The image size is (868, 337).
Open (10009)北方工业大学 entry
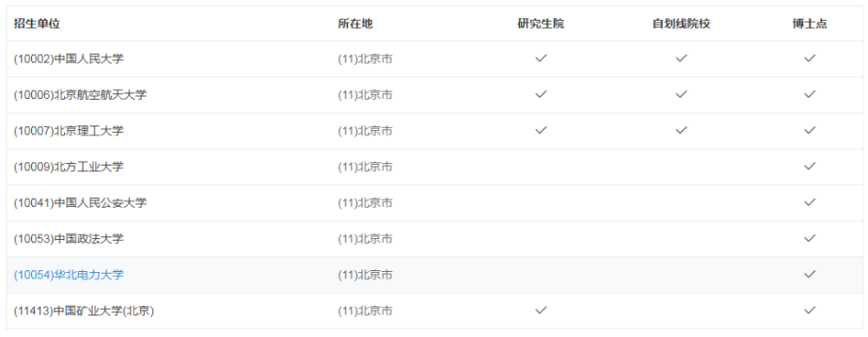click(x=69, y=167)
